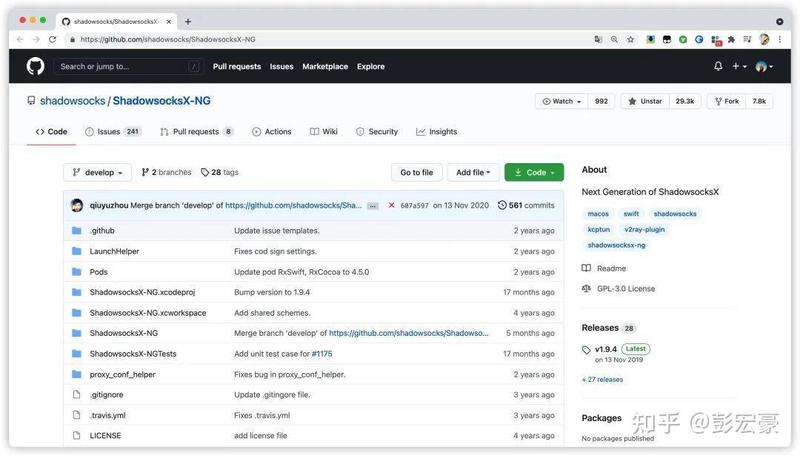
Task: View the 2 branches
Action: pos(166,172)
